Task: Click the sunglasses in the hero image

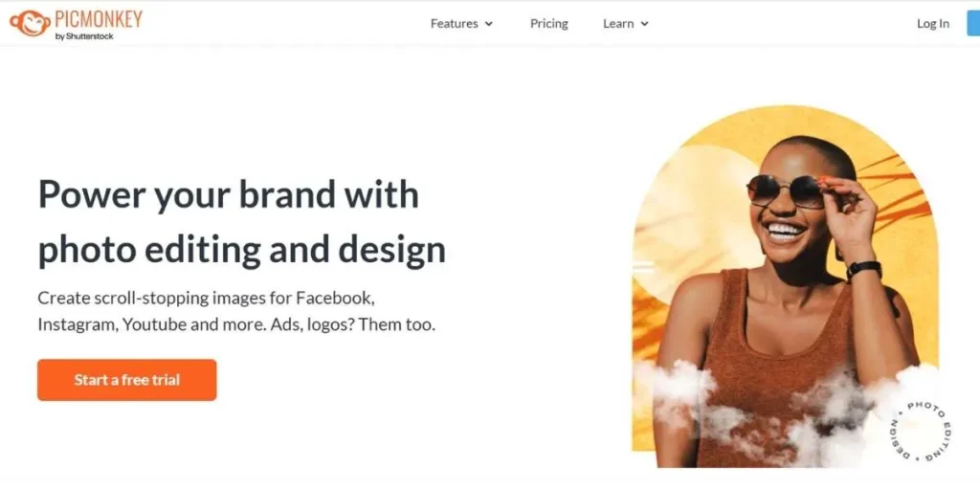Action: (x=786, y=191)
